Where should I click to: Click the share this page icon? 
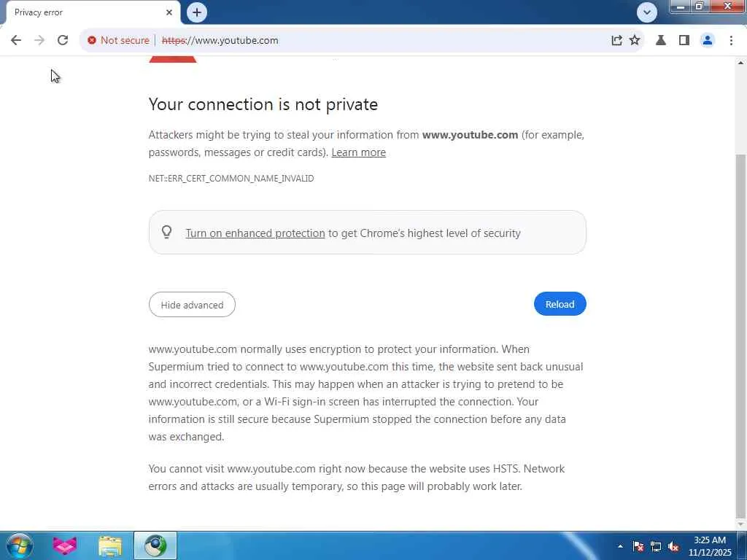coord(616,40)
